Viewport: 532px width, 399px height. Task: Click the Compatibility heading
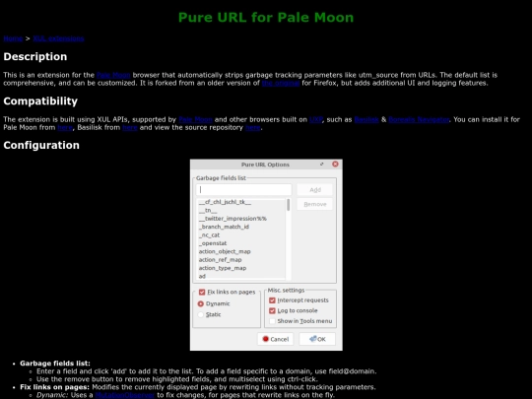click(x=40, y=101)
